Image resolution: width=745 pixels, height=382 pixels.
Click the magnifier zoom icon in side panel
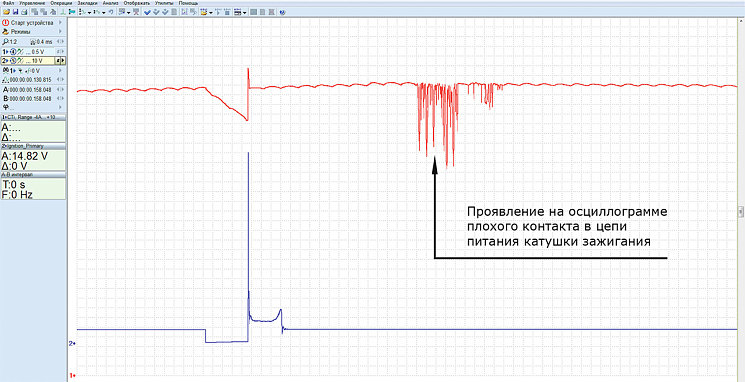[x=5, y=41]
